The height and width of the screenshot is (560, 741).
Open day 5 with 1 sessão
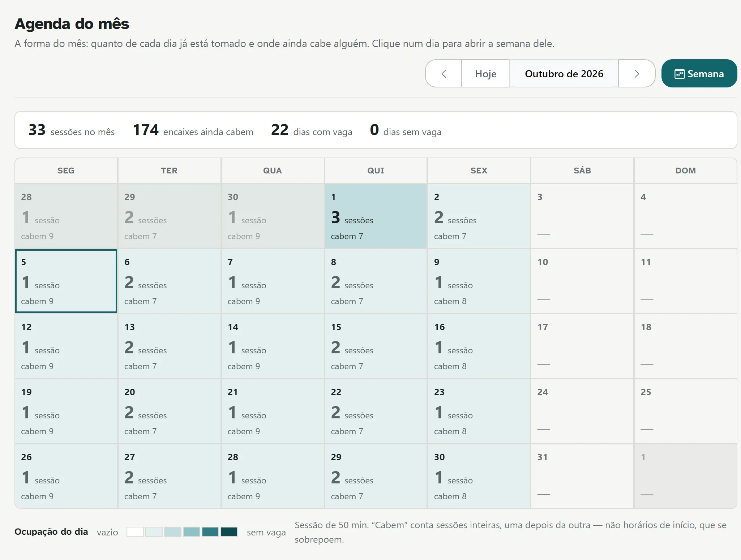pyautogui.click(x=66, y=281)
